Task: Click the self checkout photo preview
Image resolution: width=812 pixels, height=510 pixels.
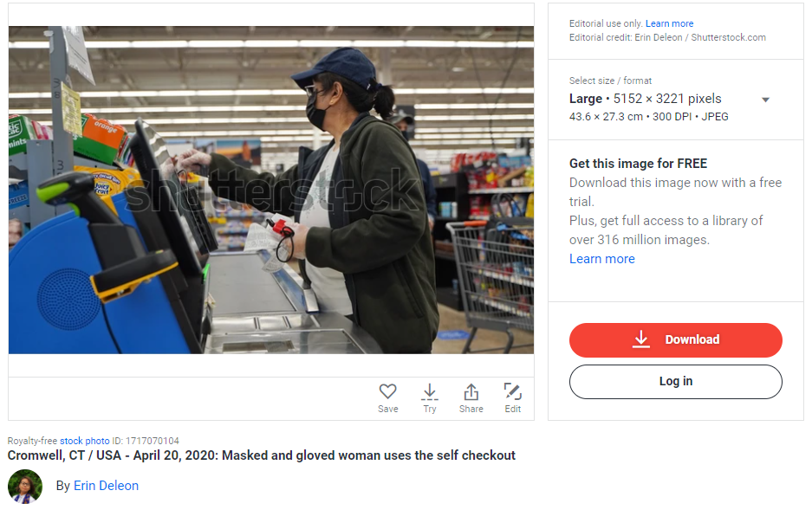Action: [x=271, y=190]
